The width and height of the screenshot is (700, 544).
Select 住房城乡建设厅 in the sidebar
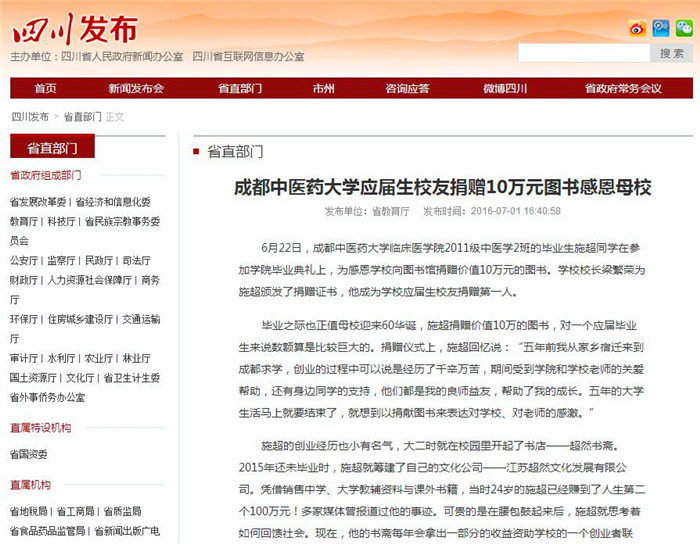tap(81, 319)
